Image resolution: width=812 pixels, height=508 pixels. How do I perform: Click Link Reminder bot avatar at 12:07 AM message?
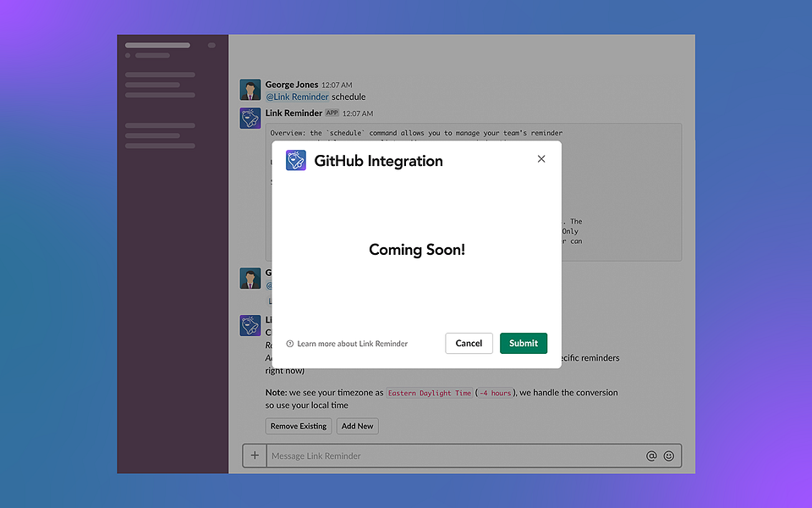(250, 119)
